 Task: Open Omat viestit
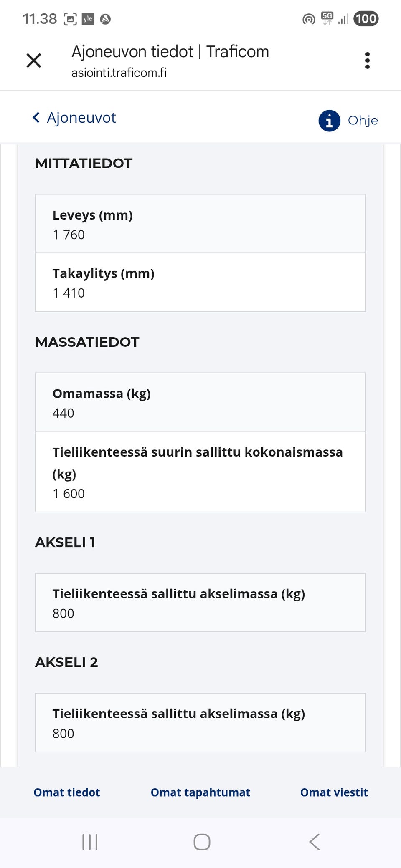pyautogui.click(x=334, y=792)
